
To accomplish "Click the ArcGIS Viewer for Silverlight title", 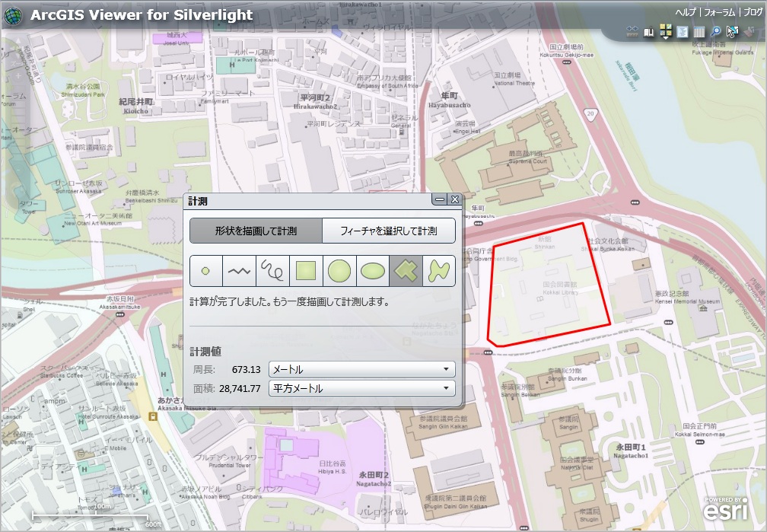I will (142, 15).
